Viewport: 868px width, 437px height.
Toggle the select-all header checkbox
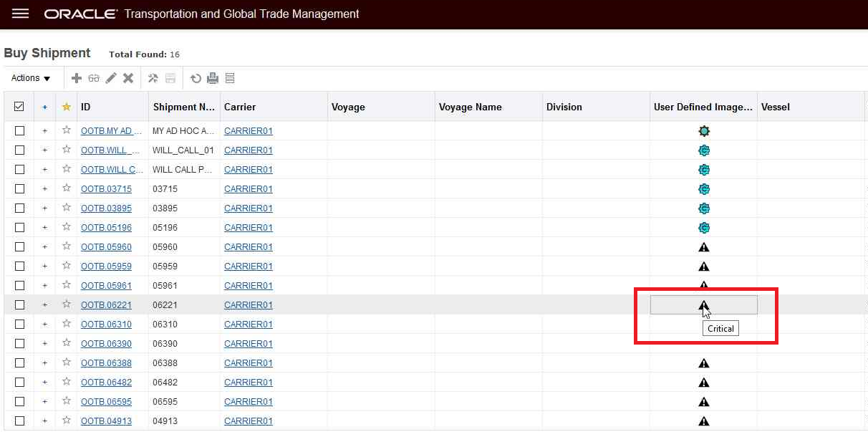[x=19, y=107]
